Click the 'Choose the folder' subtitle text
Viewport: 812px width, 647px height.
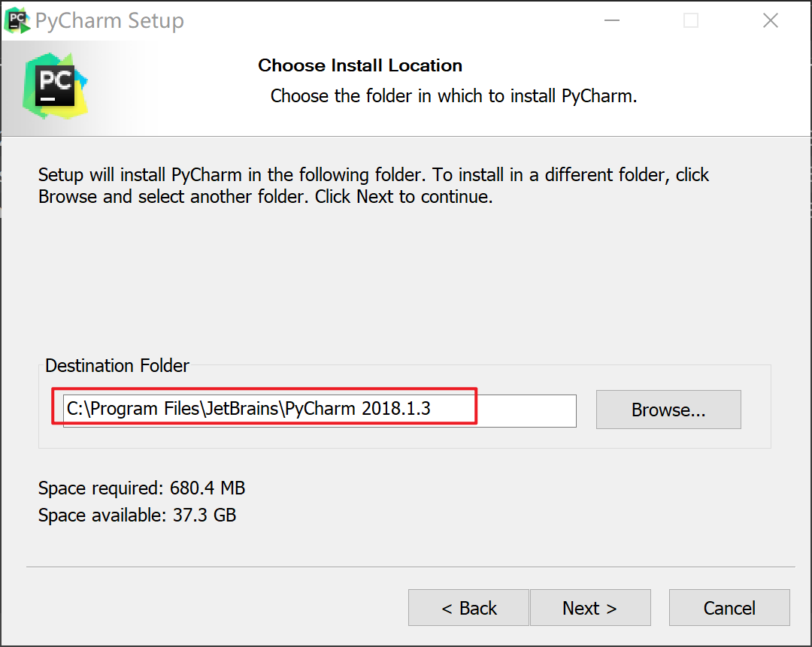453,96
